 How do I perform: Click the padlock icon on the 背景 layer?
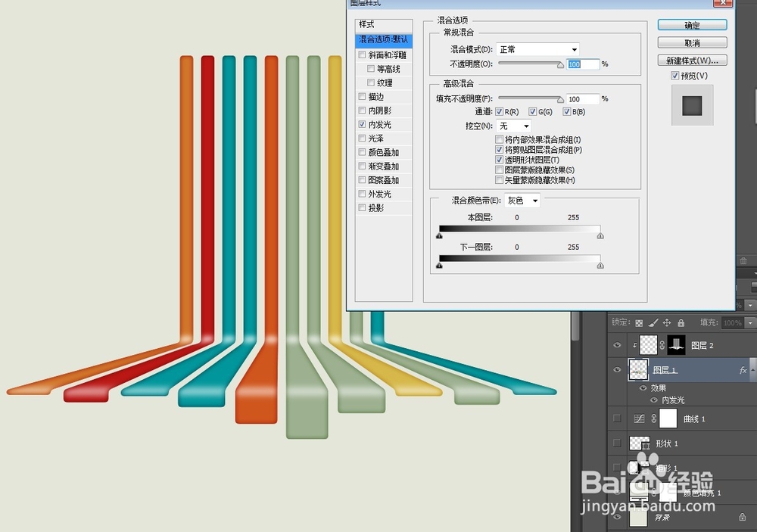(742, 517)
